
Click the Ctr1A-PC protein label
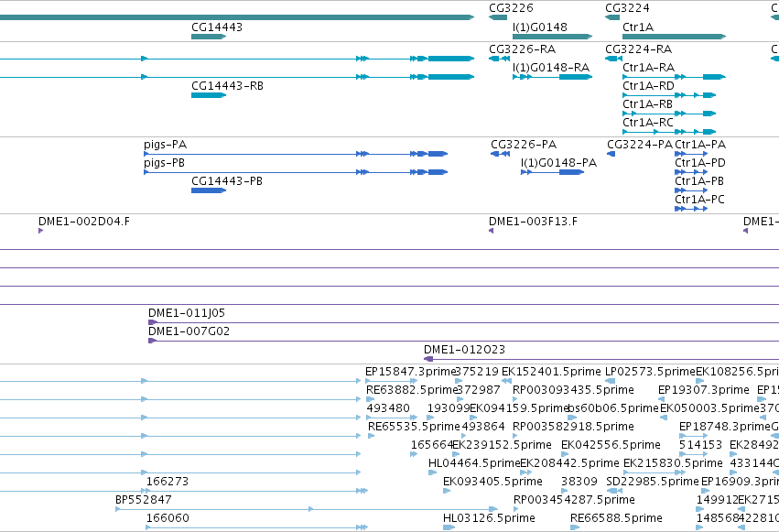tap(699, 200)
